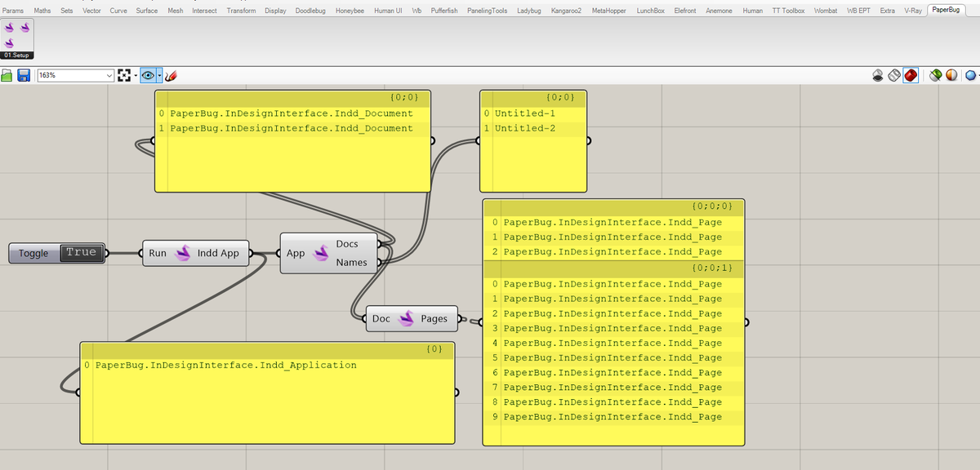This screenshot has height=470, width=980.
Task: Enable shaded preview with red cylinder icon
Action: [x=911, y=75]
